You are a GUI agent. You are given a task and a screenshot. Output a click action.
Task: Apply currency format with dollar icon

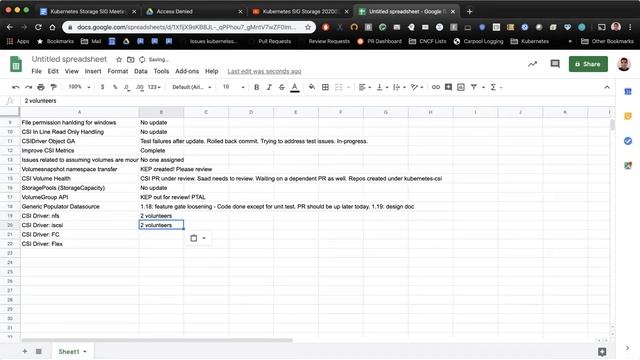click(102, 87)
